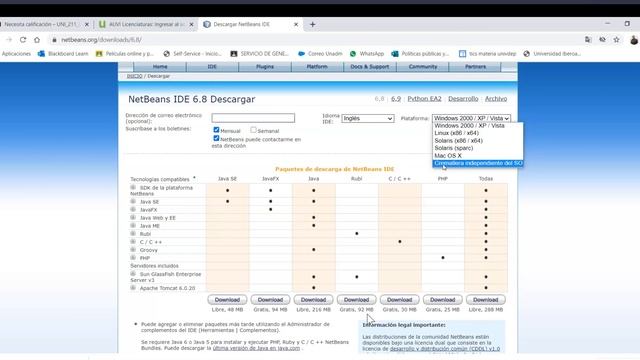Toggle NetBeans puede contactarme checkbox

[216, 138]
